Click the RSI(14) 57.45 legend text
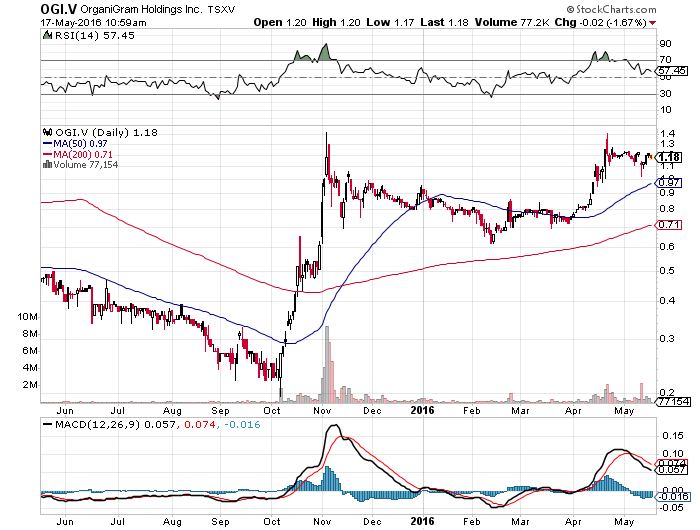The width and height of the screenshot is (700, 530). (95, 35)
